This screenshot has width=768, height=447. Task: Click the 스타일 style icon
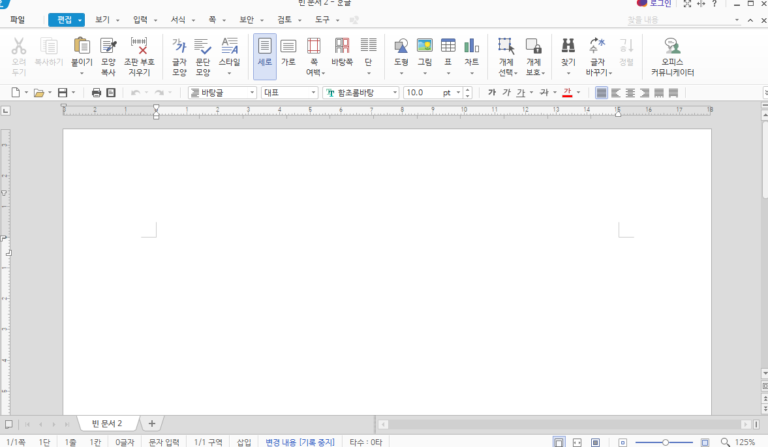(x=229, y=46)
